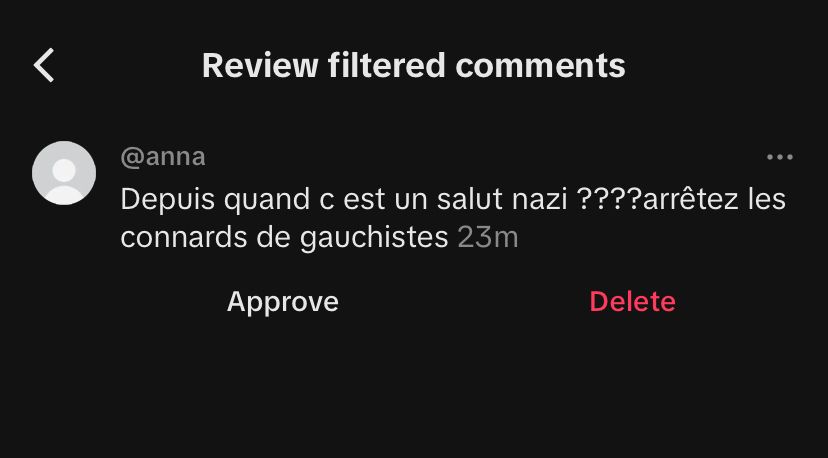Go back using the left arrow icon
The width and height of the screenshot is (828, 458).
(x=44, y=65)
